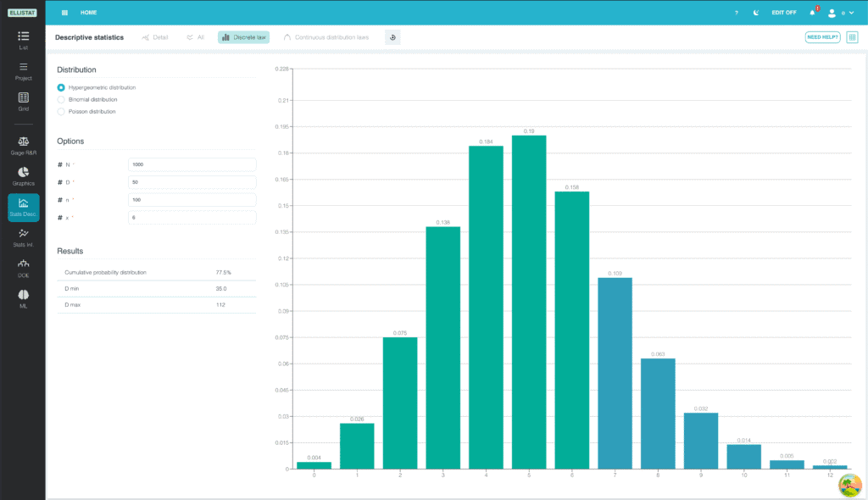
Task: Select Binomial distribution radio button
Action: (x=61, y=100)
